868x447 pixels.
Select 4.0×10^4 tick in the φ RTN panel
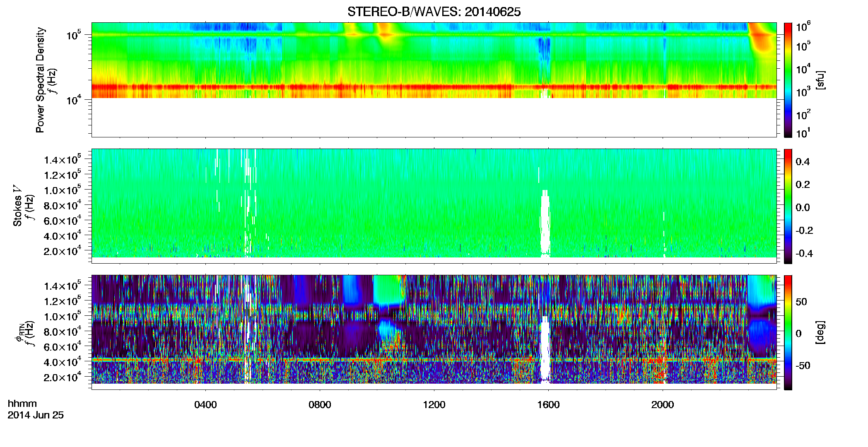[x=62, y=362]
